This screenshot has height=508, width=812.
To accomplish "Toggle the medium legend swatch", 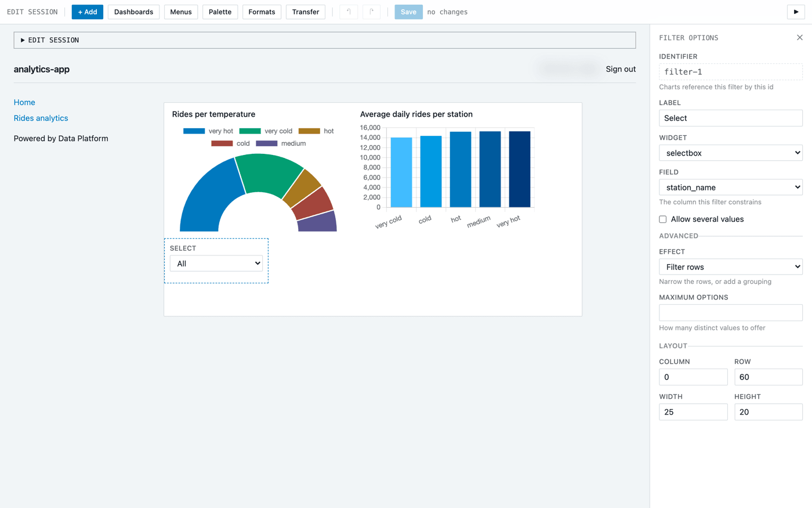I will tap(267, 143).
